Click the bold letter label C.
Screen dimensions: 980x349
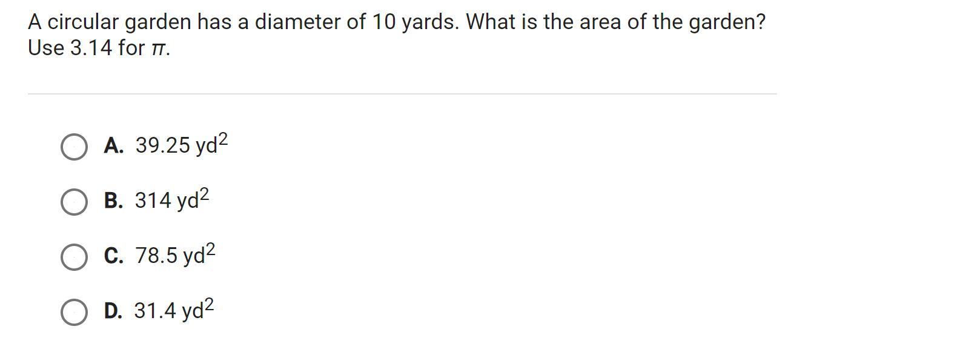[114, 256]
